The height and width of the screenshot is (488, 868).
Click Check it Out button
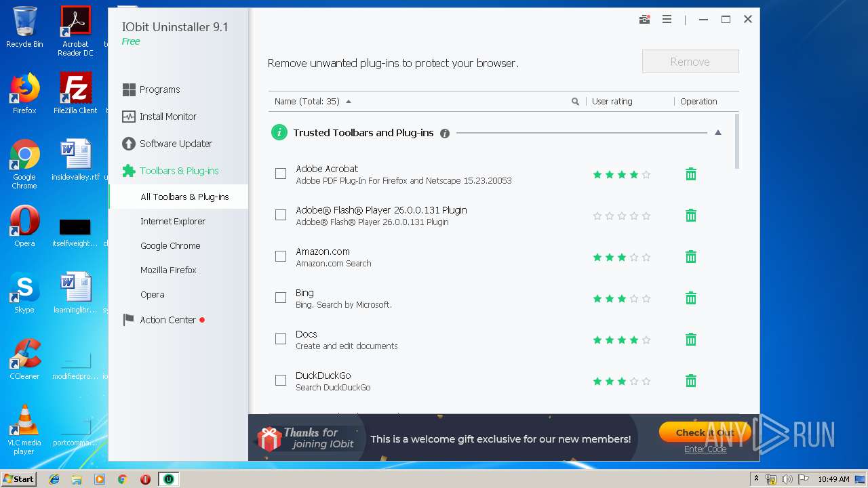[x=705, y=432]
